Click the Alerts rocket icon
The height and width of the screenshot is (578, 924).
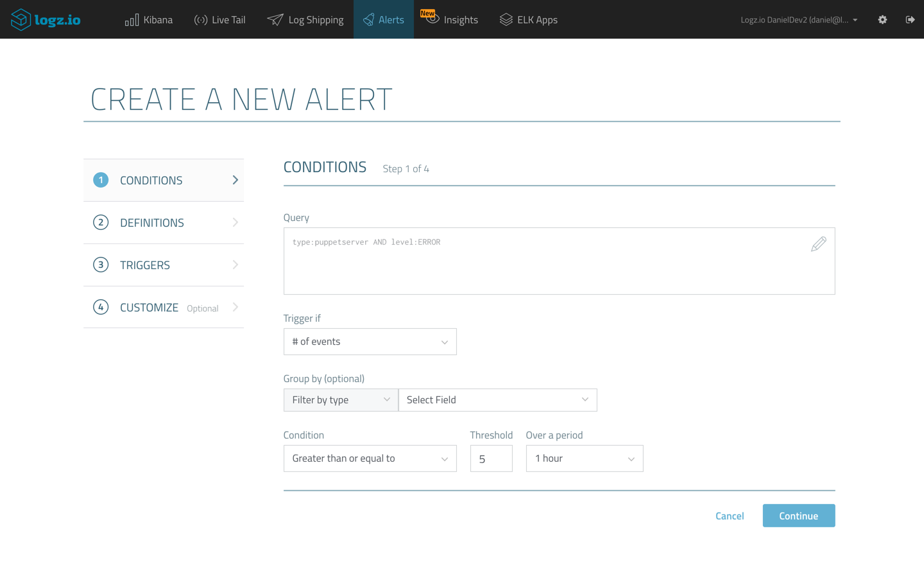(368, 20)
